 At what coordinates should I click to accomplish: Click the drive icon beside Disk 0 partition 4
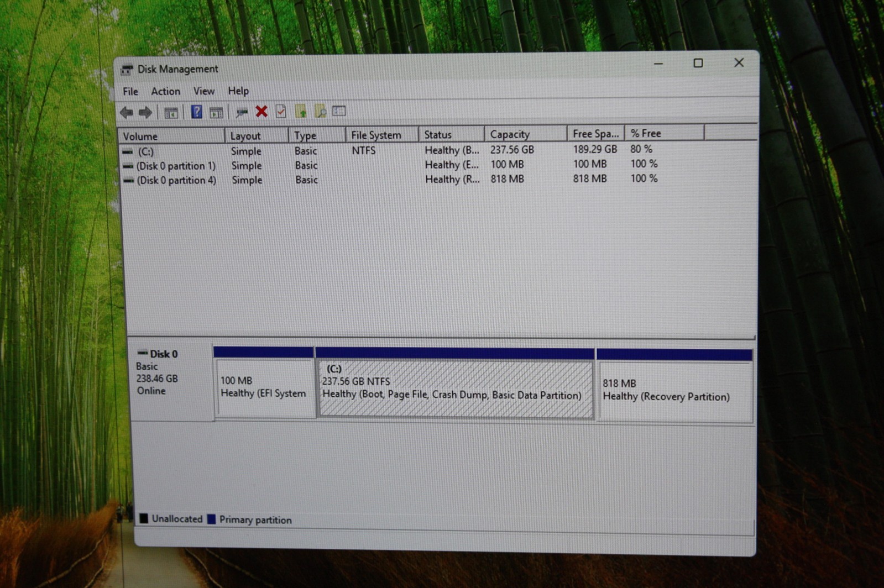pos(128,180)
